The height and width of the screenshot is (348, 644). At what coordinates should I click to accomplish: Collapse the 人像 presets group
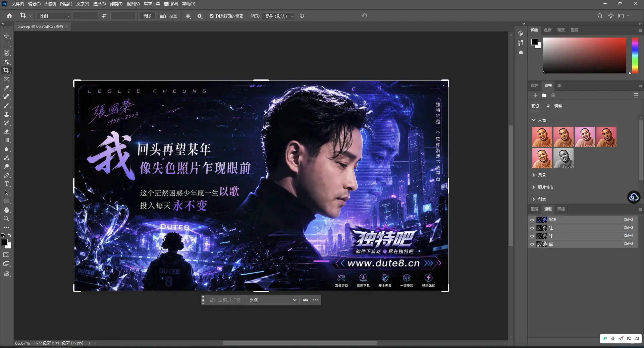(534, 120)
